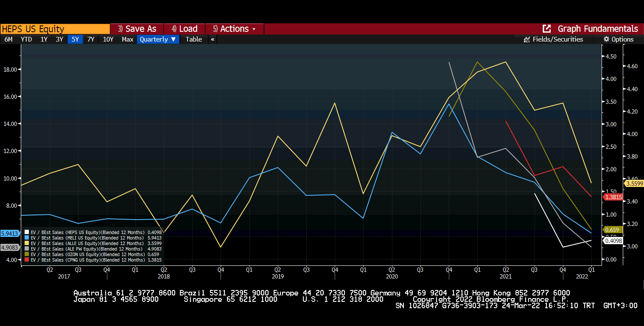Click the 2019 year label on time axis
Screen dimensions: 644x326
click(278, 276)
